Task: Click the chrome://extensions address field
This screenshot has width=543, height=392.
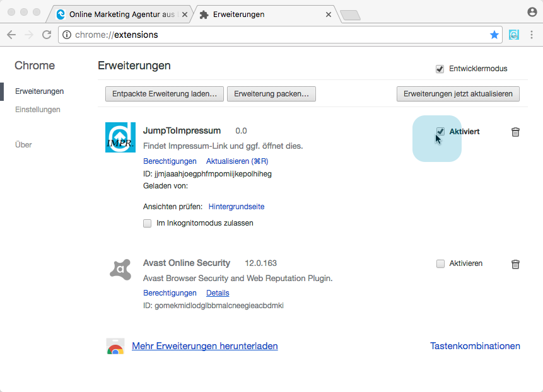Action: 277,35
